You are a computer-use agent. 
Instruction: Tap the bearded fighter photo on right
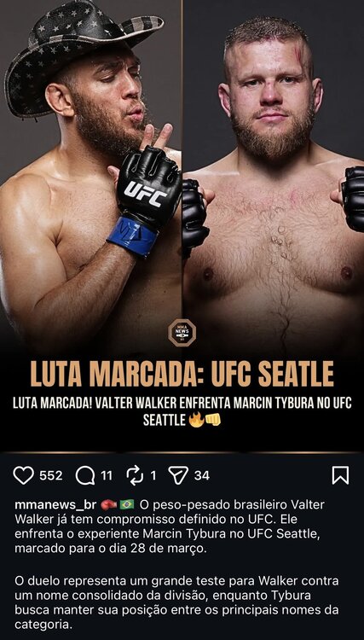coord(274,176)
